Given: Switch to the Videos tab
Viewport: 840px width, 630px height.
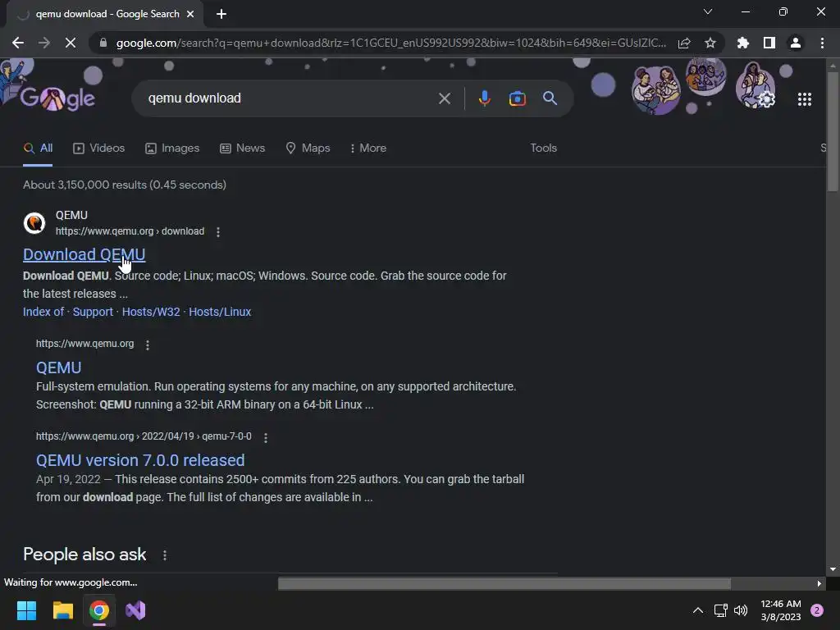Looking at the screenshot, I should click(x=99, y=148).
